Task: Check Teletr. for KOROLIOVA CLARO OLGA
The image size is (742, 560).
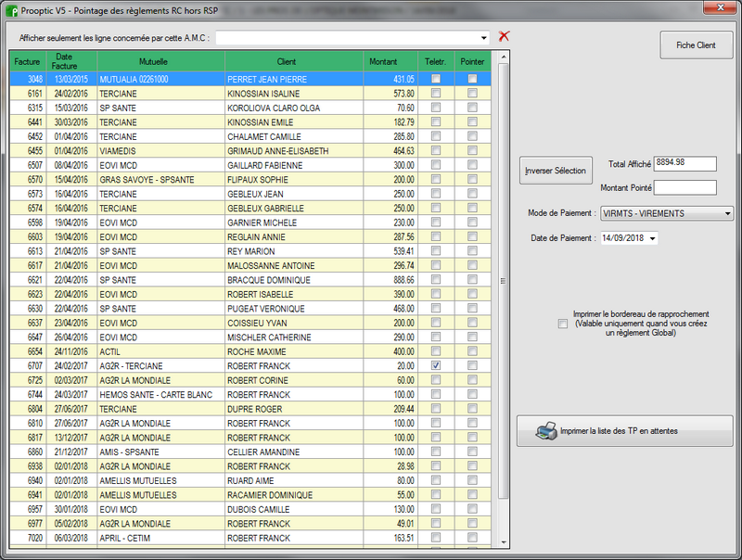Action: 436,108
